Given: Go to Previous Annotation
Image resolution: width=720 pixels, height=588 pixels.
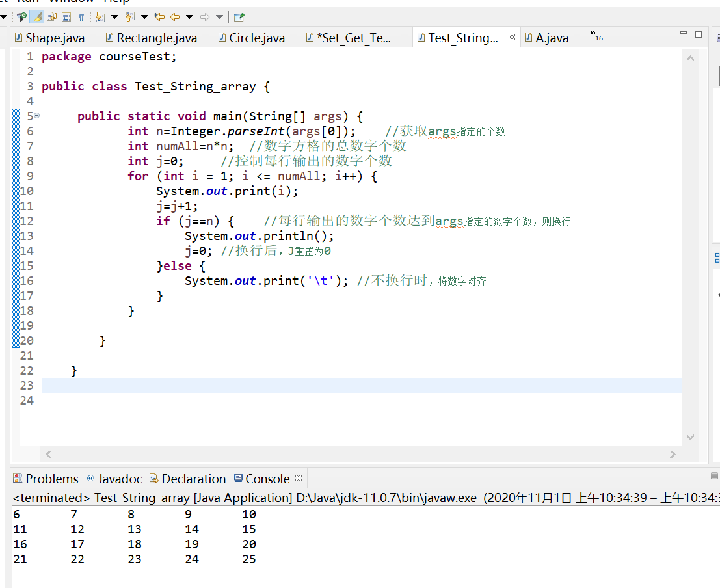Looking at the screenshot, I should point(130,18).
